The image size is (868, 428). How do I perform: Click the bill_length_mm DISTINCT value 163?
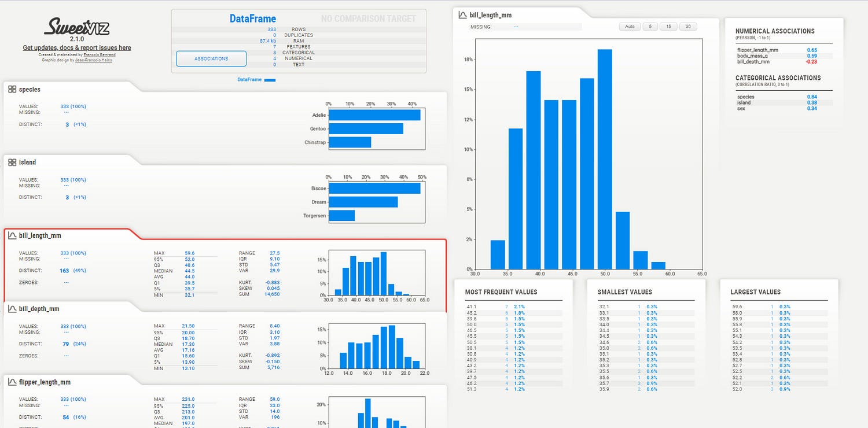(64, 270)
